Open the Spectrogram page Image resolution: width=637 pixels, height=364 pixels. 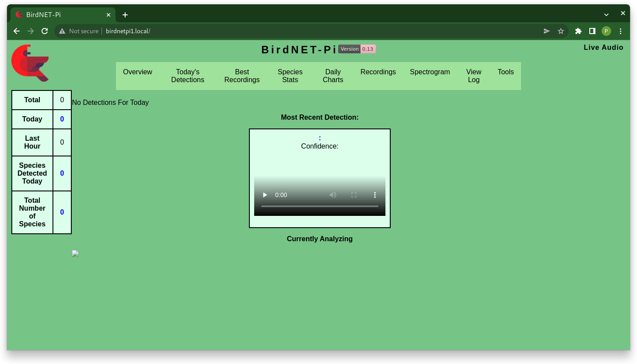430,72
